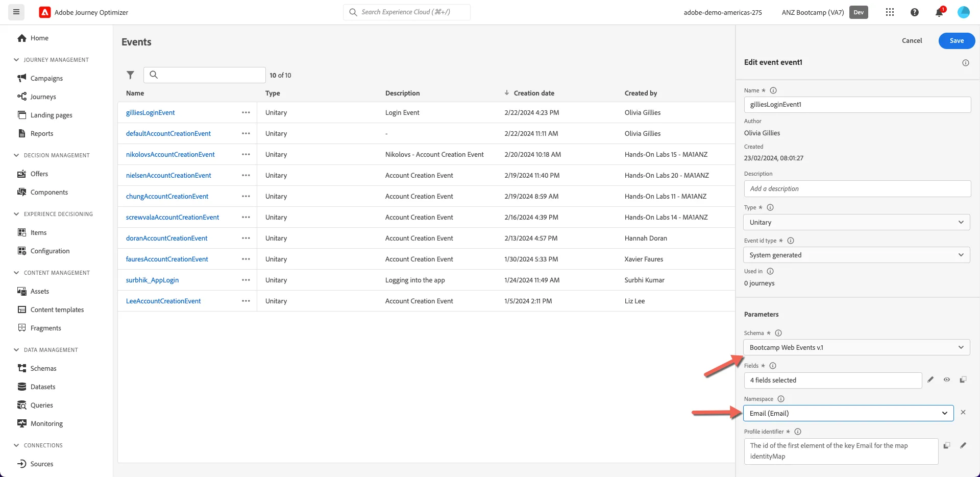
Task: Open the user profile avatar
Action: [964, 12]
